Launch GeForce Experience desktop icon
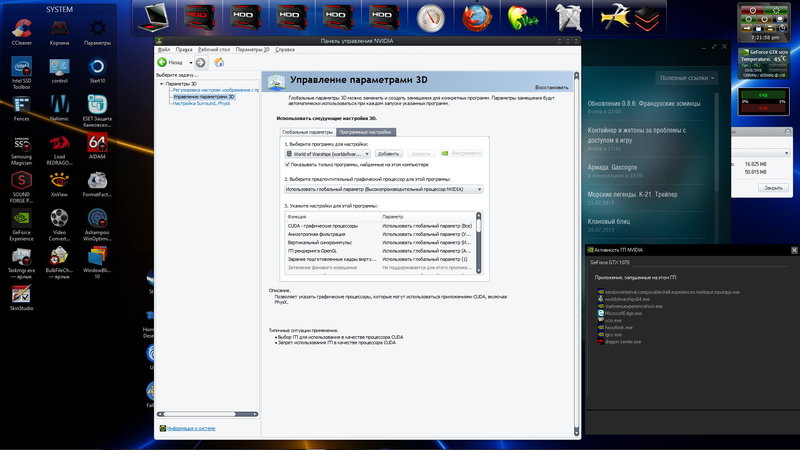800x450 pixels. [x=21, y=224]
